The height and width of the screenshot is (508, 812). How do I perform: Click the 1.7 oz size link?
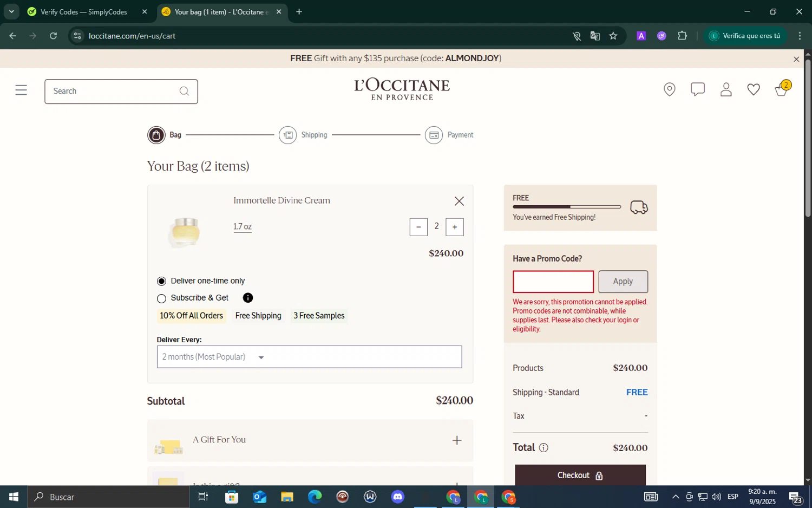click(x=243, y=226)
